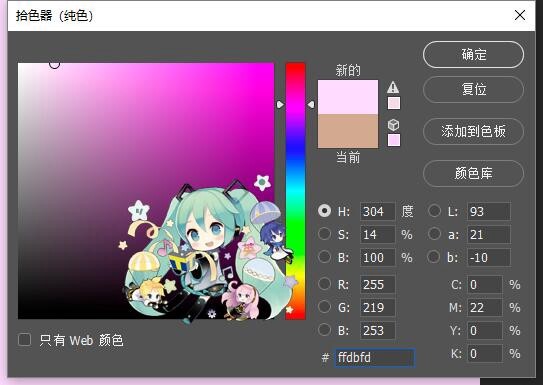543x385 pixels.
Task: Select the R red radio button
Action: tap(324, 284)
